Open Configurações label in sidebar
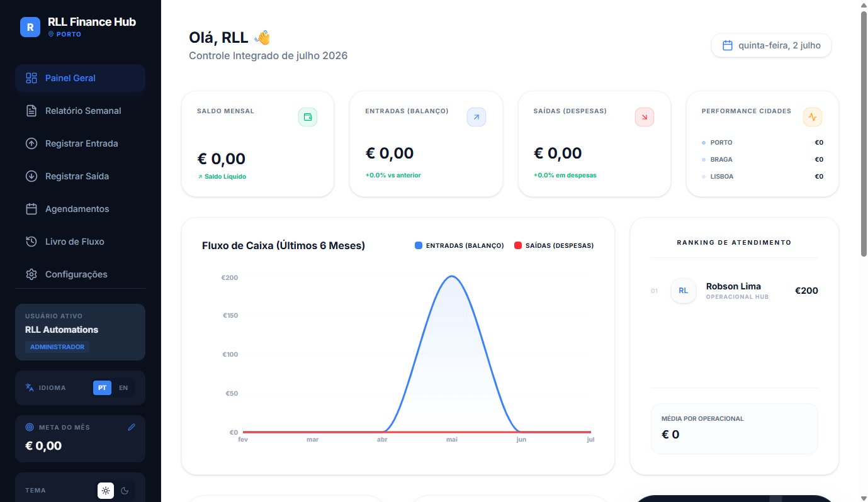Viewport: 868px width, 502px height. [76, 274]
